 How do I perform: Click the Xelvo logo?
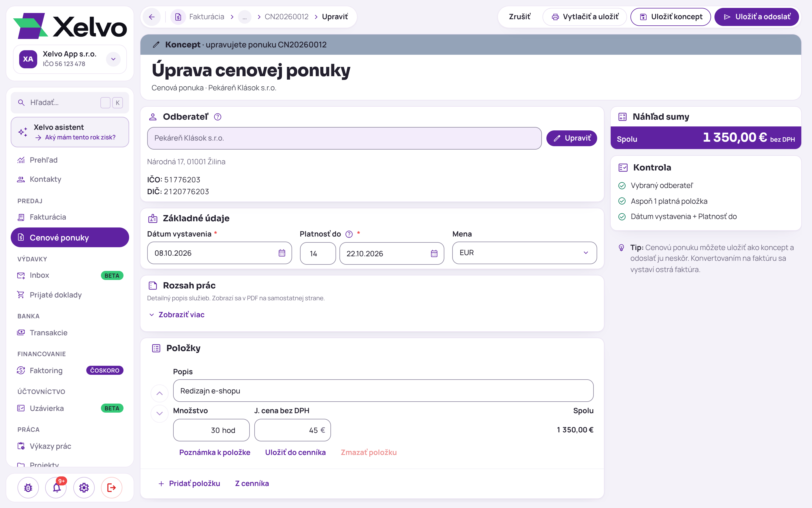pos(70,26)
